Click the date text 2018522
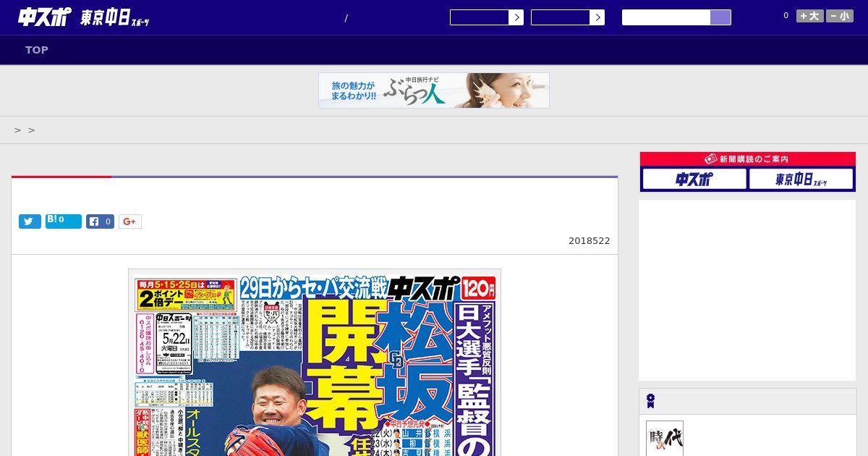Image resolution: width=868 pixels, height=456 pixels. (x=590, y=241)
